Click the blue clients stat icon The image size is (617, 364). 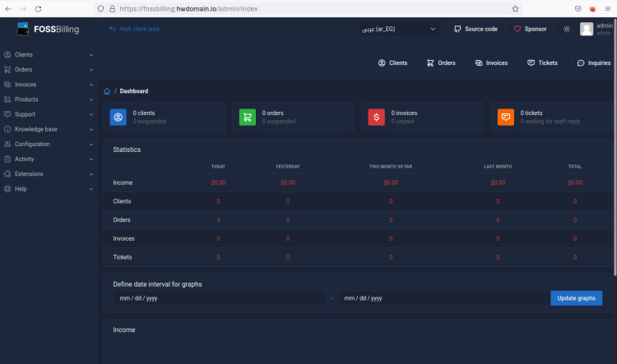pyautogui.click(x=118, y=117)
